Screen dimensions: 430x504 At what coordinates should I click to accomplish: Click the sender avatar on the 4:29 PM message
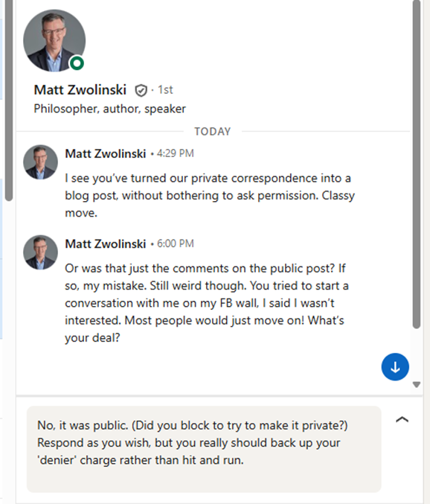(x=40, y=162)
